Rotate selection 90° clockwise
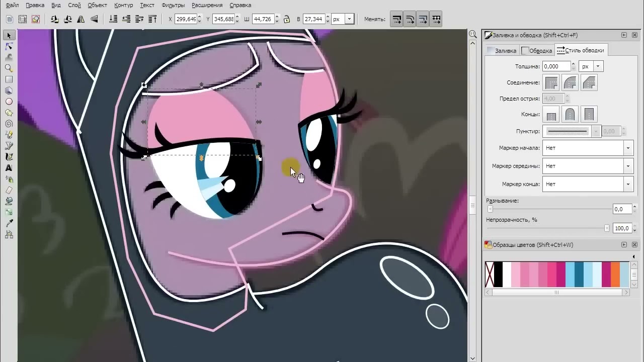The height and width of the screenshot is (362, 644). [67, 19]
